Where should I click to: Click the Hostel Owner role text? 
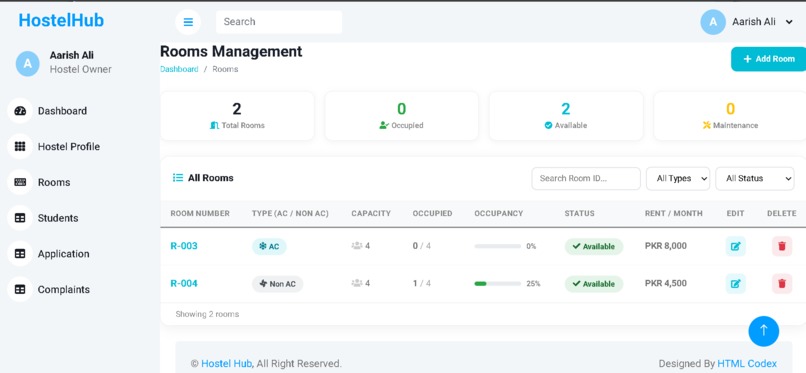click(x=81, y=69)
